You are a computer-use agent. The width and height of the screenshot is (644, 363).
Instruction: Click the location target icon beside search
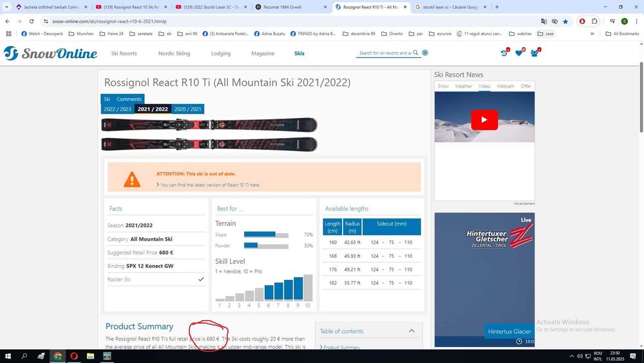point(425,53)
